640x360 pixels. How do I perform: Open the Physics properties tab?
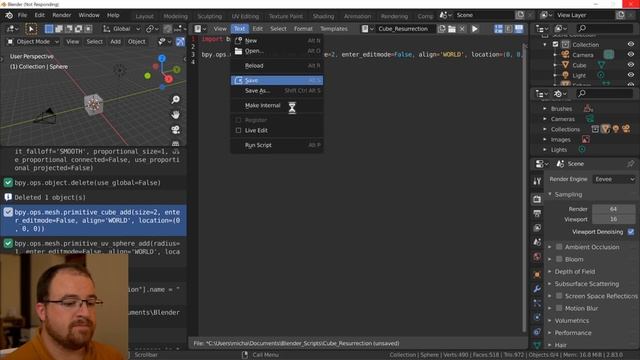click(x=537, y=317)
